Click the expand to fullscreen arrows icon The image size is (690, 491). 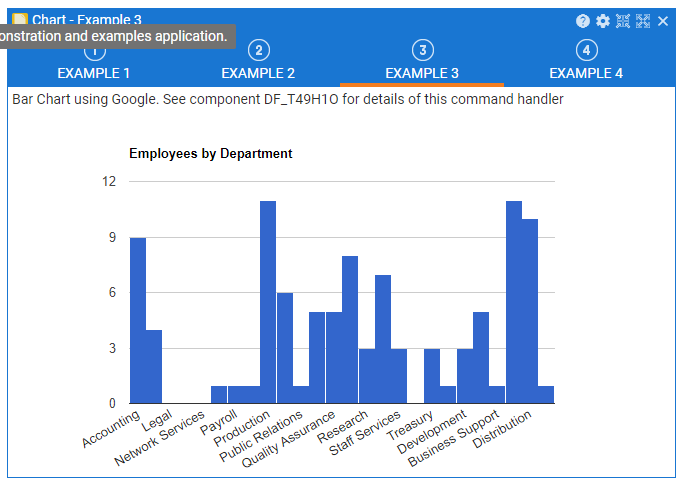click(x=643, y=21)
